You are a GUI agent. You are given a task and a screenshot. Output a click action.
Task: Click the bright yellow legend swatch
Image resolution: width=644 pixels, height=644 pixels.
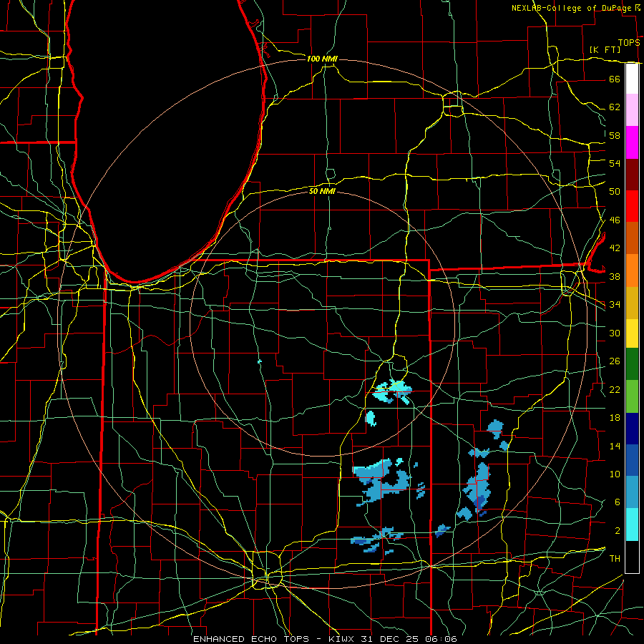point(632,333)
